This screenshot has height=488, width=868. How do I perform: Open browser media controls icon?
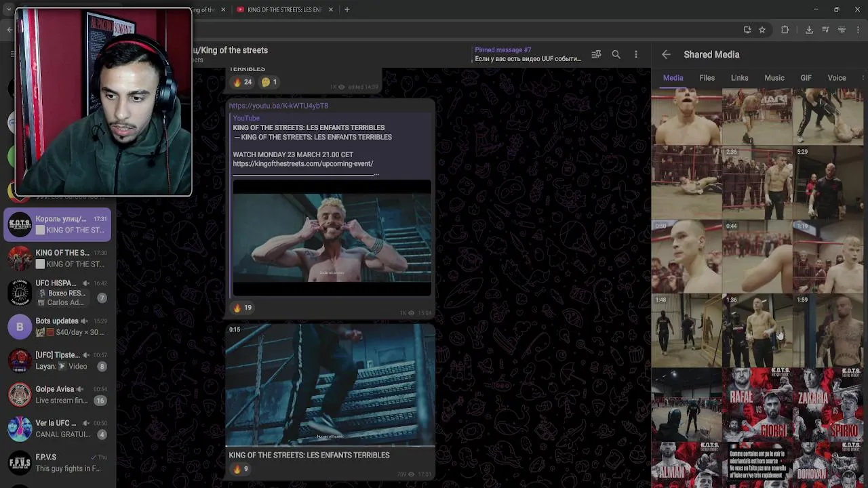coord(825,30)
